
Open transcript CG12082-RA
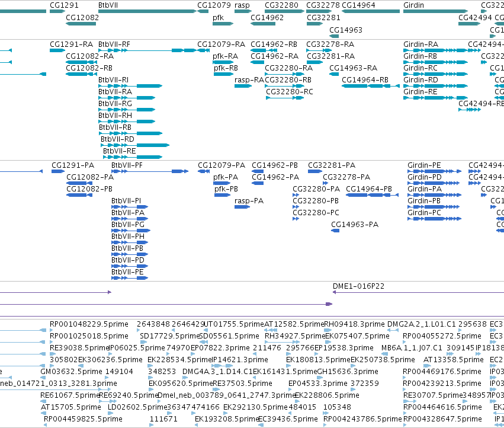pos(81,62)
